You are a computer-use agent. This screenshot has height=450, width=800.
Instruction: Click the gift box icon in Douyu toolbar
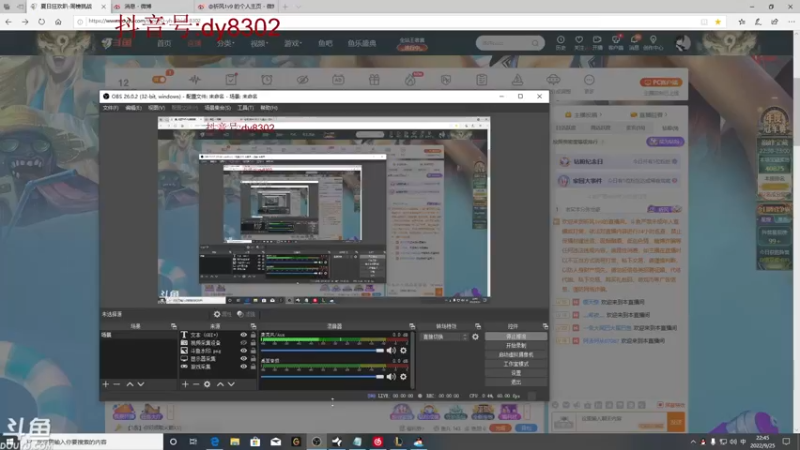coord(374,80)
